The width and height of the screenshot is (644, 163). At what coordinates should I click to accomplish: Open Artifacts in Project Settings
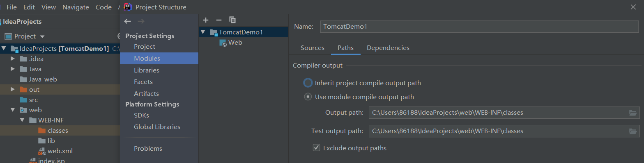coord(146,94)
